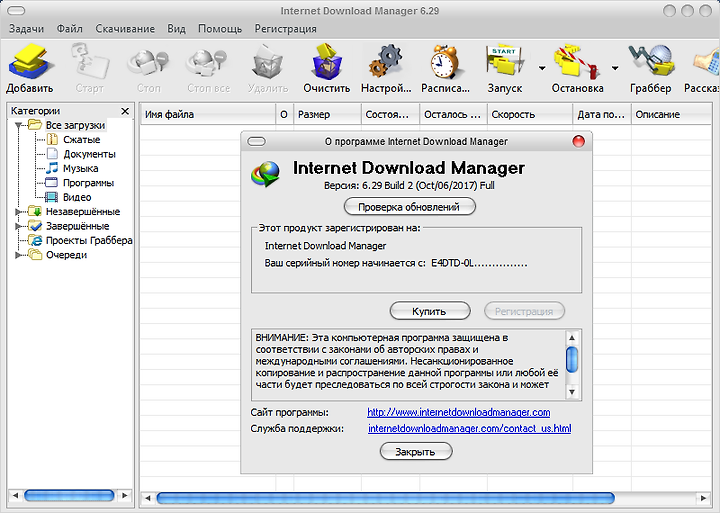Expand the Очереди tree node
720x513 pixels.
click(x=18, y=255)
